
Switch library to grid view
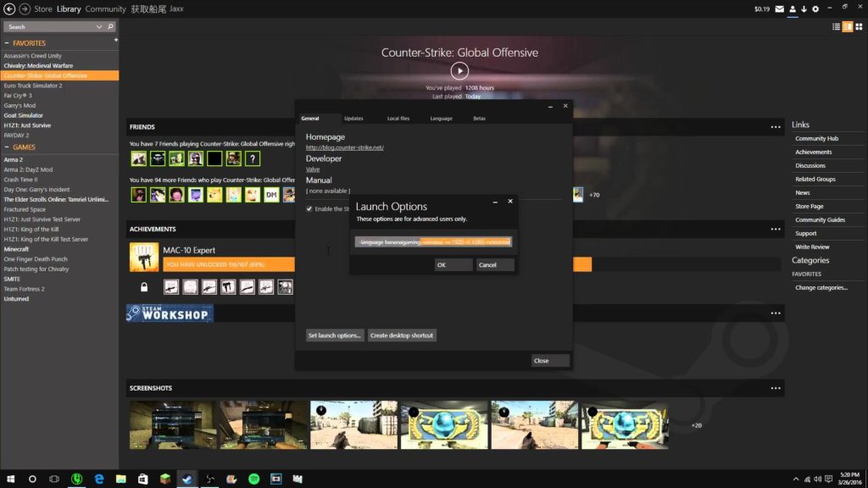coord(860,26)
